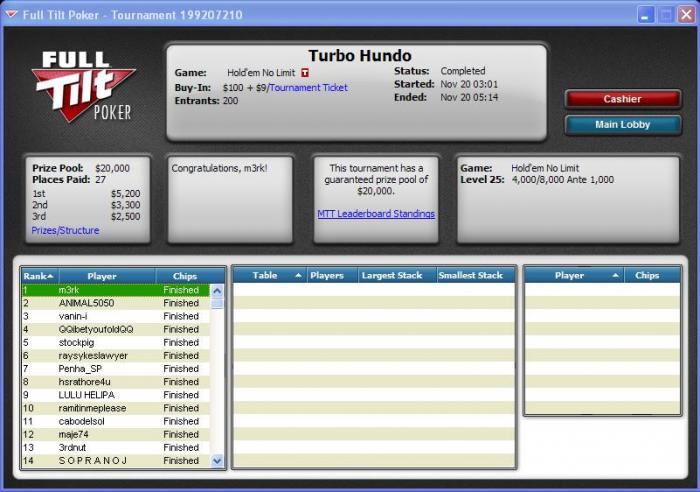Click the Full Tilt Poker logo
Image resolution: width=700 pixels, height=492 pixels.
pos(84,87)
